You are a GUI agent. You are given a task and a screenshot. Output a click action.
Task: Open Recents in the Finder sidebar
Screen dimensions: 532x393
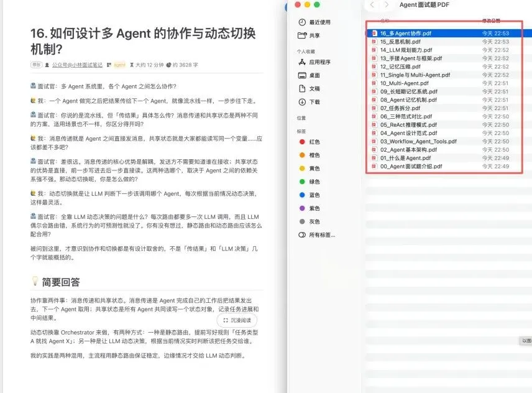tap(314, 22)
